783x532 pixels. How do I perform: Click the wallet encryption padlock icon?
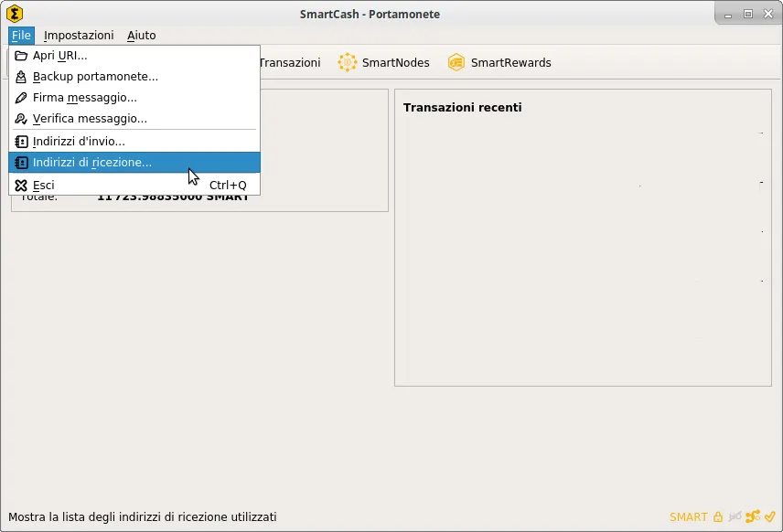point(717,517)
